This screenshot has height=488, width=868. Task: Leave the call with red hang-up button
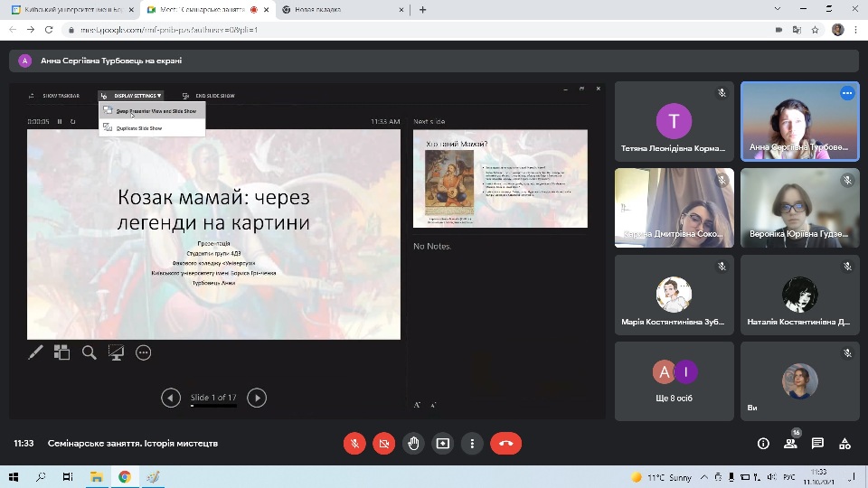tap(505, 443)
